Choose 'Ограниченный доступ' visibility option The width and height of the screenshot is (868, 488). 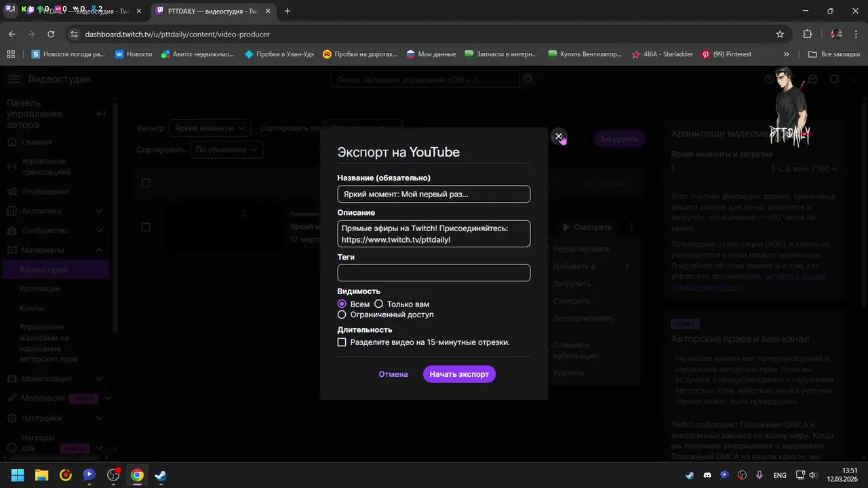[342, 314]
